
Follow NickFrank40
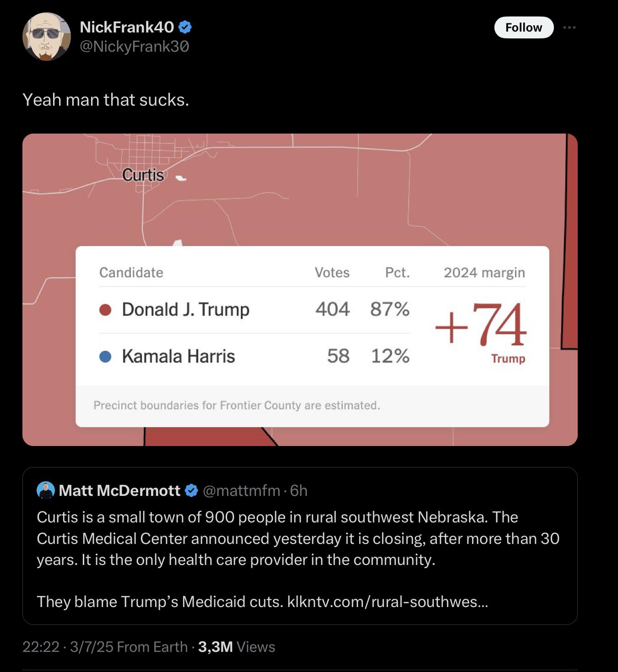(x=524, y=27)
